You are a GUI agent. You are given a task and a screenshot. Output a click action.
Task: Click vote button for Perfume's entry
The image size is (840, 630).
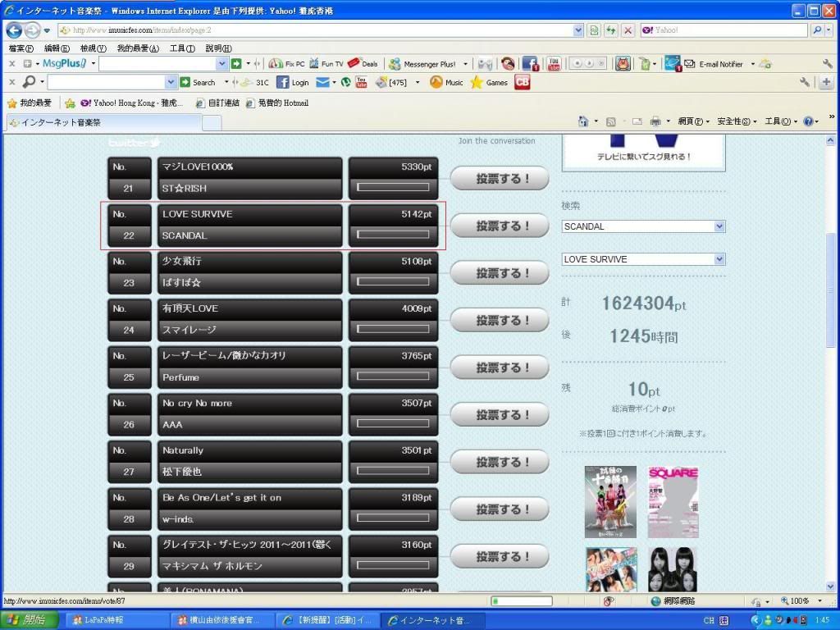[x=500, y=367]
